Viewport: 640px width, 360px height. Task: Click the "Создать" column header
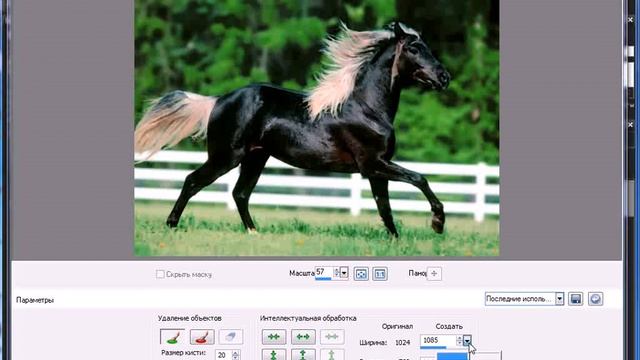pos(449,327)
